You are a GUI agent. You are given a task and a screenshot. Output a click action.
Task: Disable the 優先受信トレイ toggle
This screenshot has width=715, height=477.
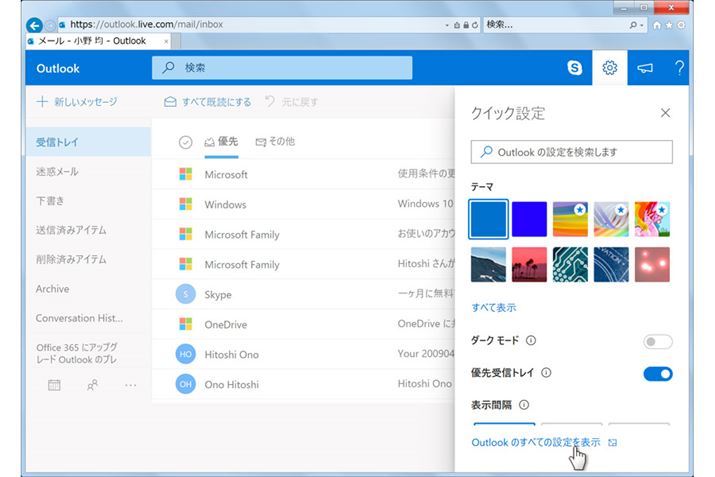pos(657,373)
